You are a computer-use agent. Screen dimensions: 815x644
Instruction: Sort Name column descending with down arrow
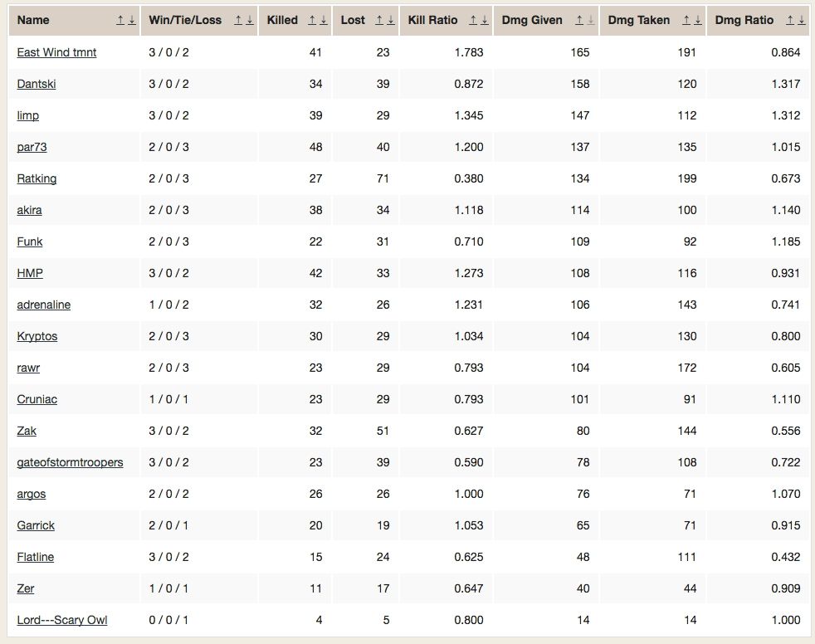pyautogui.click(x=131, y=20)
